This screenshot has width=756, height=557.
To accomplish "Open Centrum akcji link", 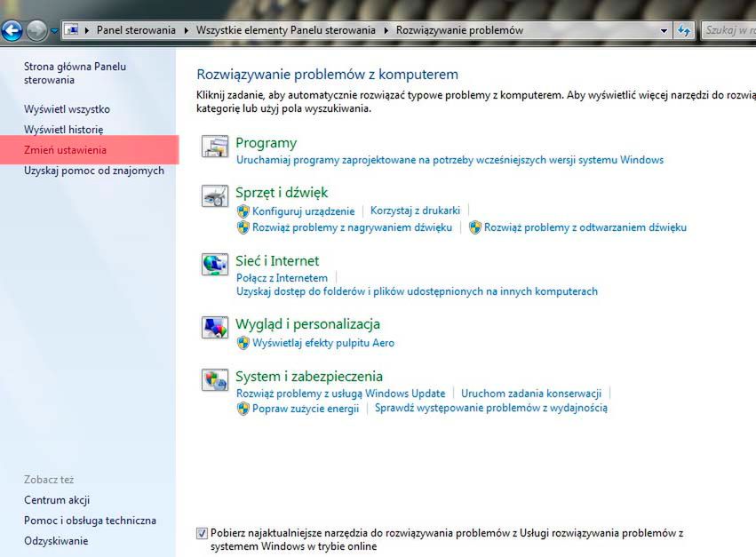I will [57, 499].
